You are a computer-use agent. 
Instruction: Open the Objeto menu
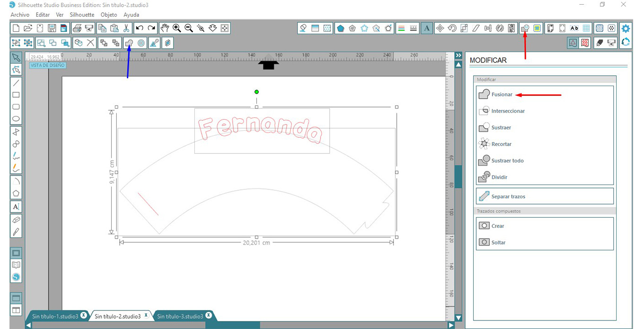(109, 15)
